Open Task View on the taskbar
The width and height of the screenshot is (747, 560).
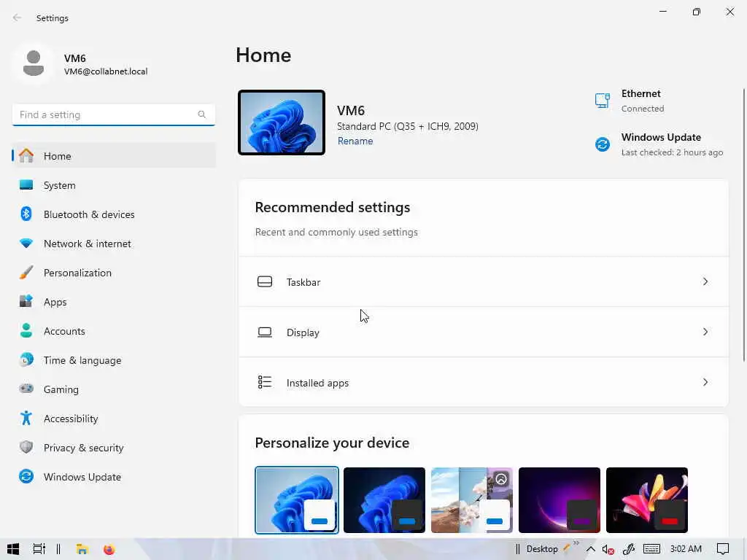tap(39, 549)
